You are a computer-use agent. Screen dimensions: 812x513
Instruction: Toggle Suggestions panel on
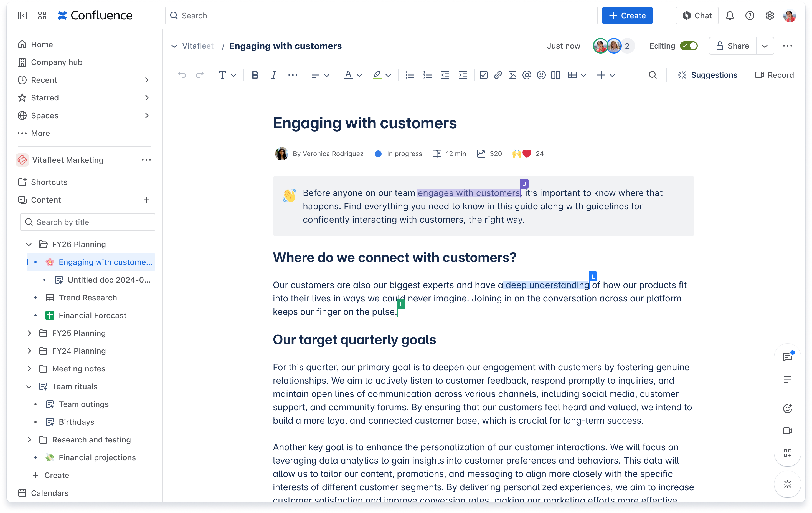708,75
